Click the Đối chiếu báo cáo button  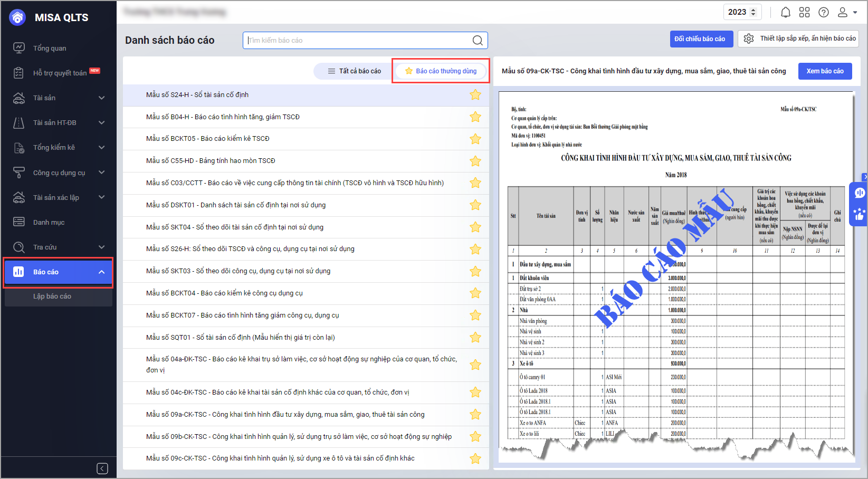(x=701, y=39)
